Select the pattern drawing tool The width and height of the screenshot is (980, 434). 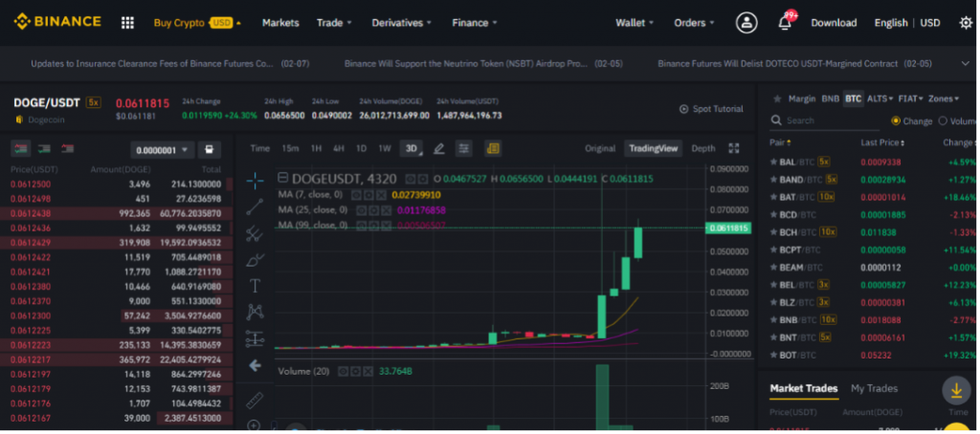[255, 312]
